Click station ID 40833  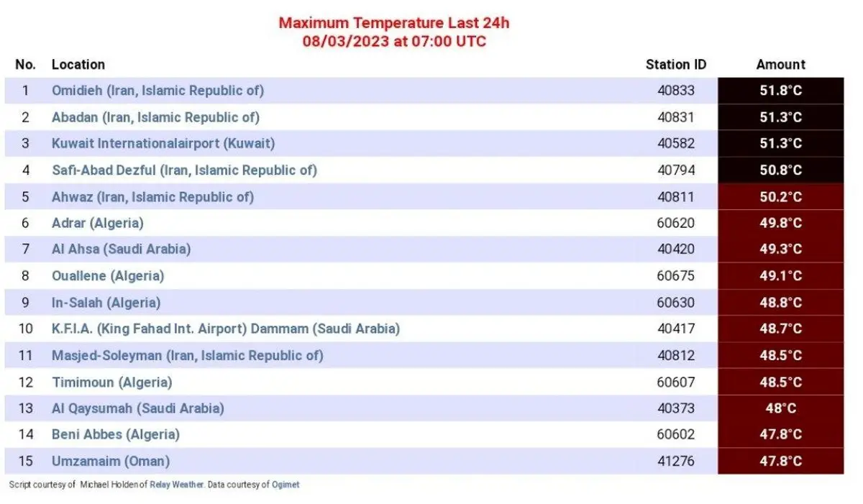[676, 91]
